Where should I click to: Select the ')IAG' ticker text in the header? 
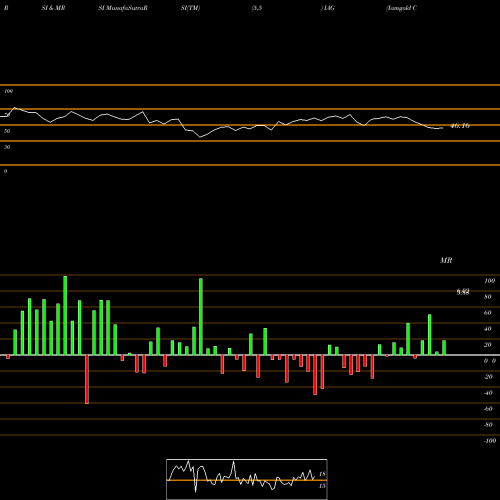pyautogui.click(x=327, y=8)
